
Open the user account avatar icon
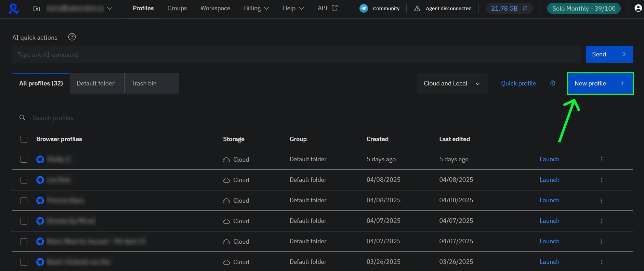click(x=638, y=8)
